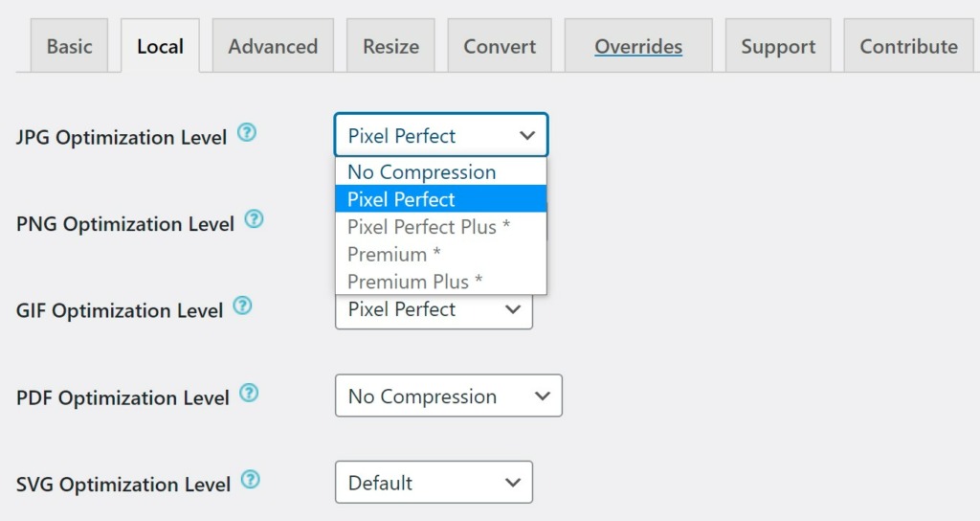Viewport: 980px width, 521px height.
Task: Switch to the Basic tab
Action: [x=69, y=46]
